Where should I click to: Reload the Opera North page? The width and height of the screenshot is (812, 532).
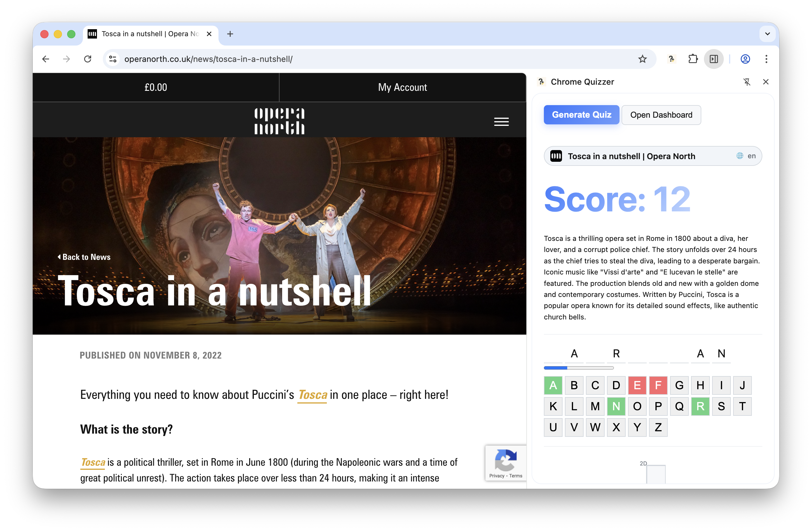pos(88,59)
